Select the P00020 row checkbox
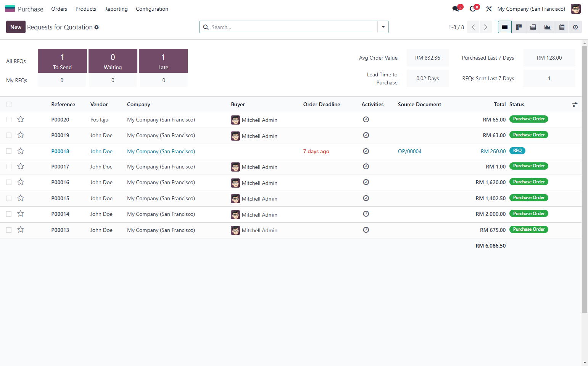This screenshot has height=366, width=588. click(x=9, y=120)
